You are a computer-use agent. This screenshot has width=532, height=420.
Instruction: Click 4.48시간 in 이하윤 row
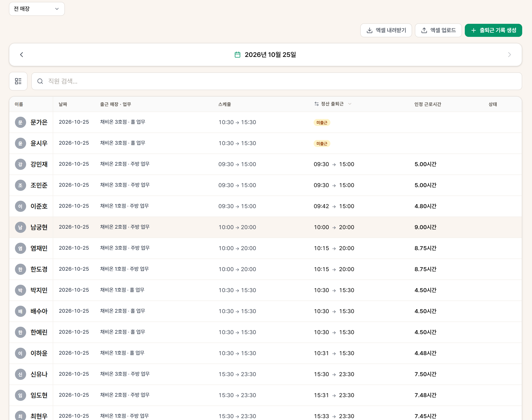(425, 353)
